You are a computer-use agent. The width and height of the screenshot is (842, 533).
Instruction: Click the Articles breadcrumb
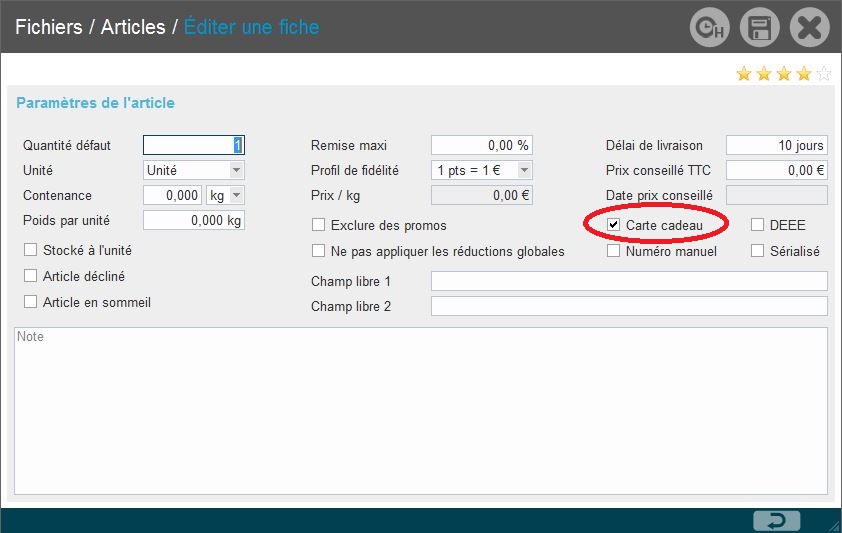click(x=133, y=27)
